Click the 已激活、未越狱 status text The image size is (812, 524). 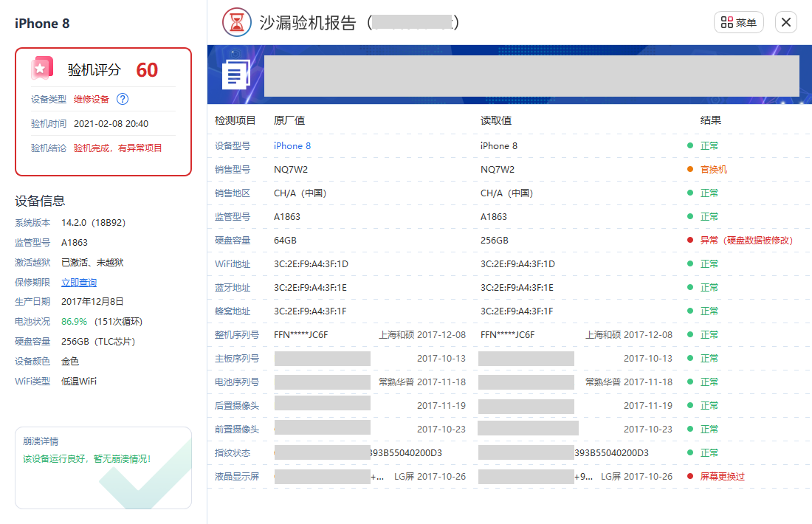tap(92, 263)
